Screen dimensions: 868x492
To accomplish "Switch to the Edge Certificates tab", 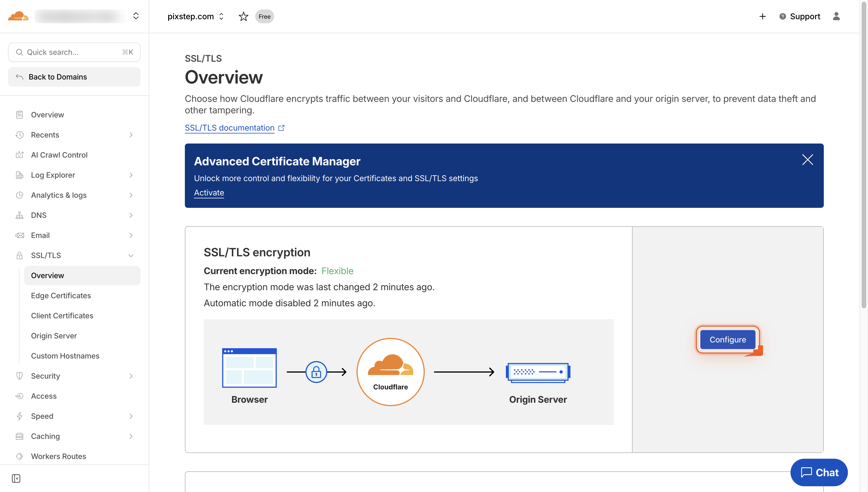I will pos(61,295).
